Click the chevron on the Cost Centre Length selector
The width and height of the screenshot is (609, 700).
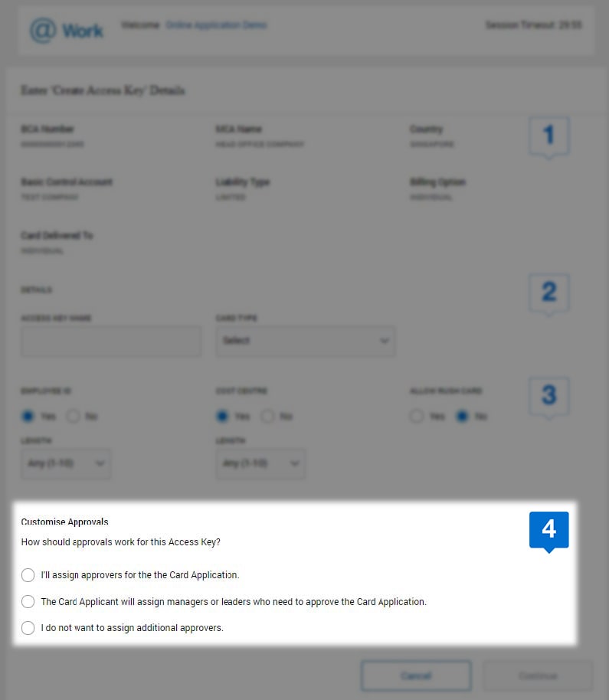coord(294,463)
